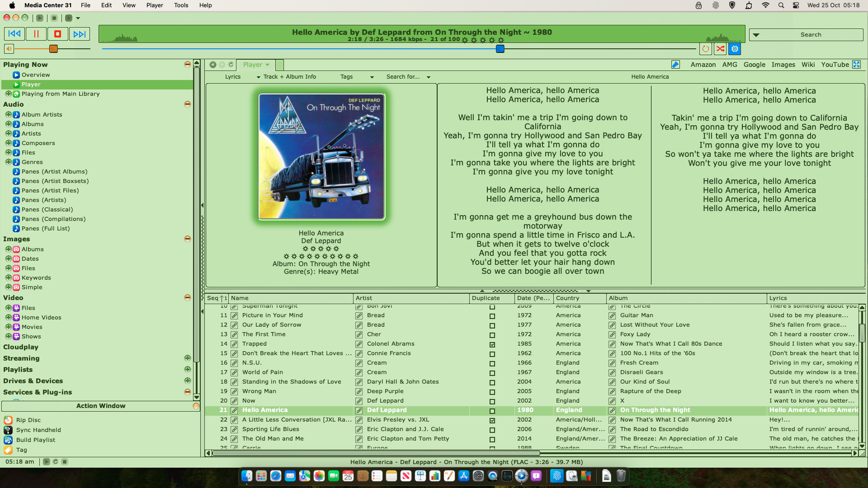
Task: Open the Tools menu
Action: (x=181, y=5)
